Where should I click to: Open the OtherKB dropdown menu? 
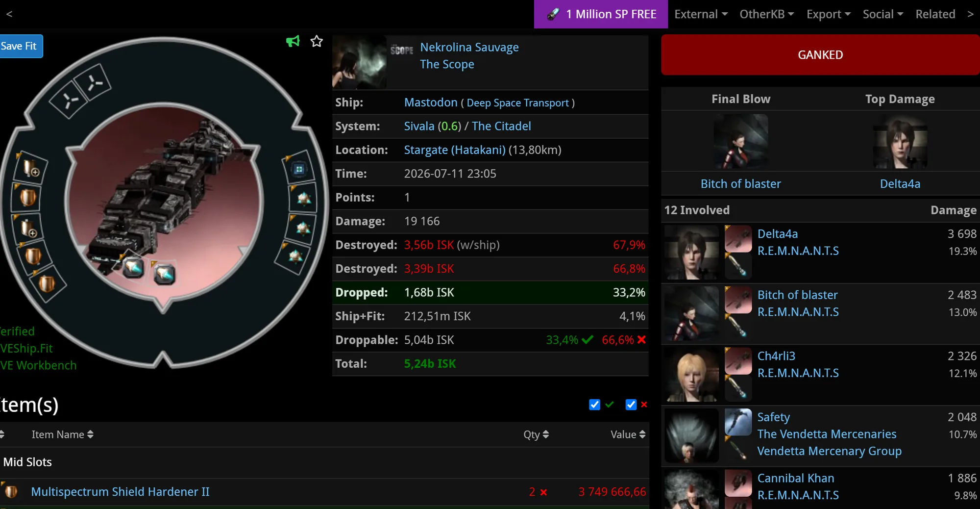click(766, 14)
